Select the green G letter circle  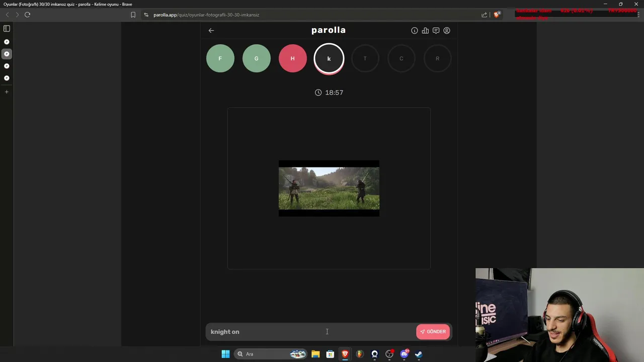point(257,58)
